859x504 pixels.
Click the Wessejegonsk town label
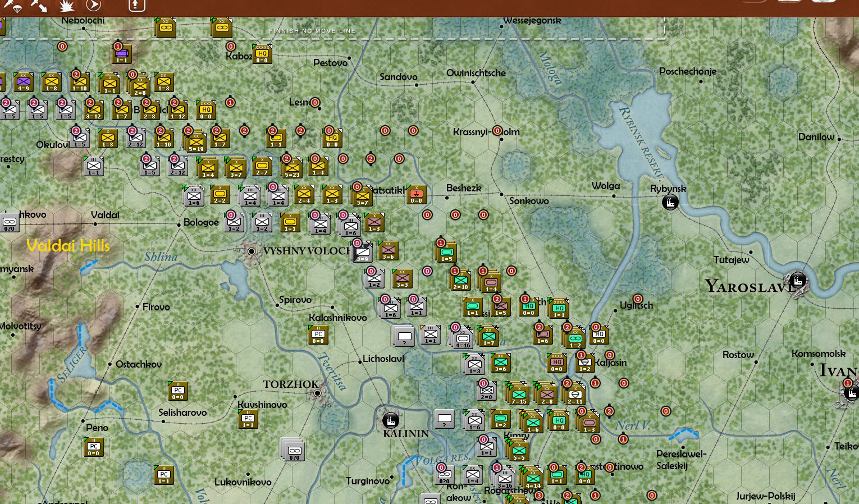point(532,21)
